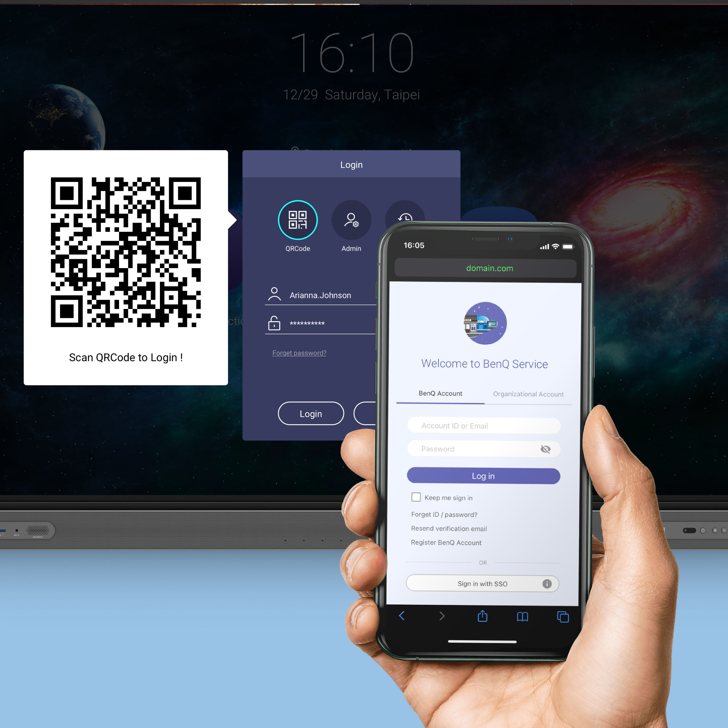Tap the share icon in phone browser toolbar
The height and width of the screenshot is (728, 728).
tap(483, 614)
